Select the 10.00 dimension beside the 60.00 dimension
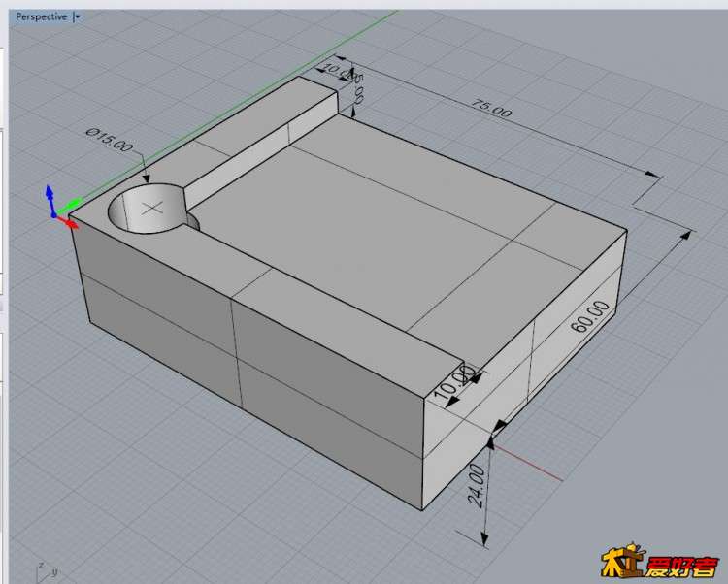 point(453,382)
